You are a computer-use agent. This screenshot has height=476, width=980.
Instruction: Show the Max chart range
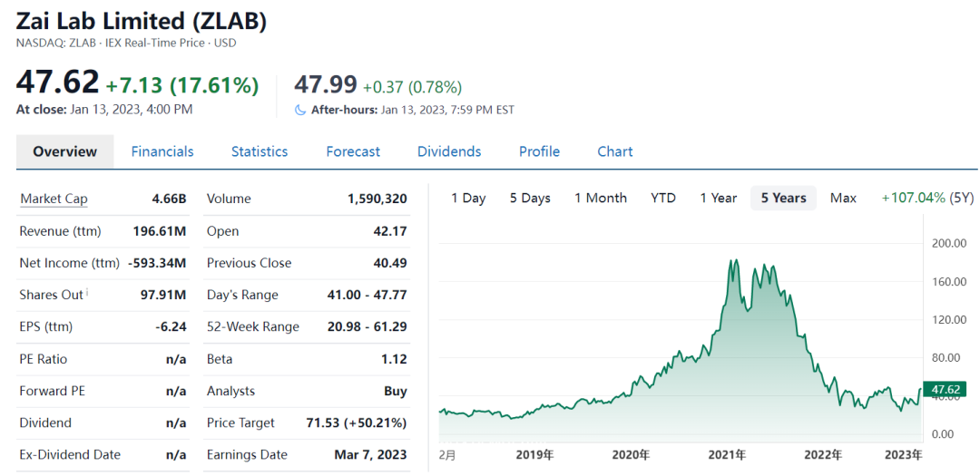843,198
